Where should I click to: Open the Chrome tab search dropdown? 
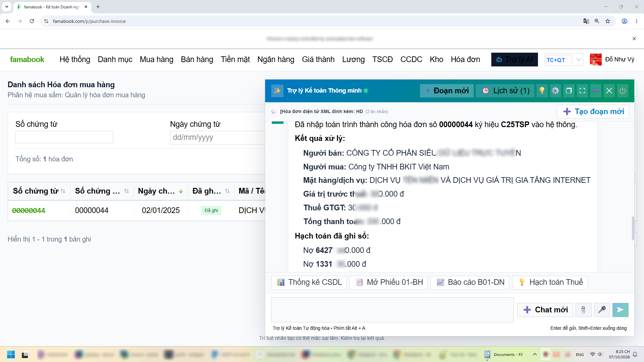click(x=6, y=7)
